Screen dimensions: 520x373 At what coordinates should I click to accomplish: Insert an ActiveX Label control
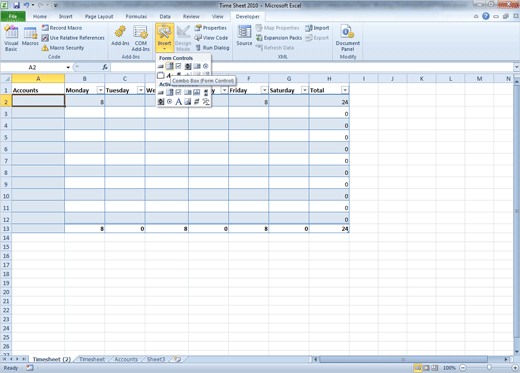point(179,102)
